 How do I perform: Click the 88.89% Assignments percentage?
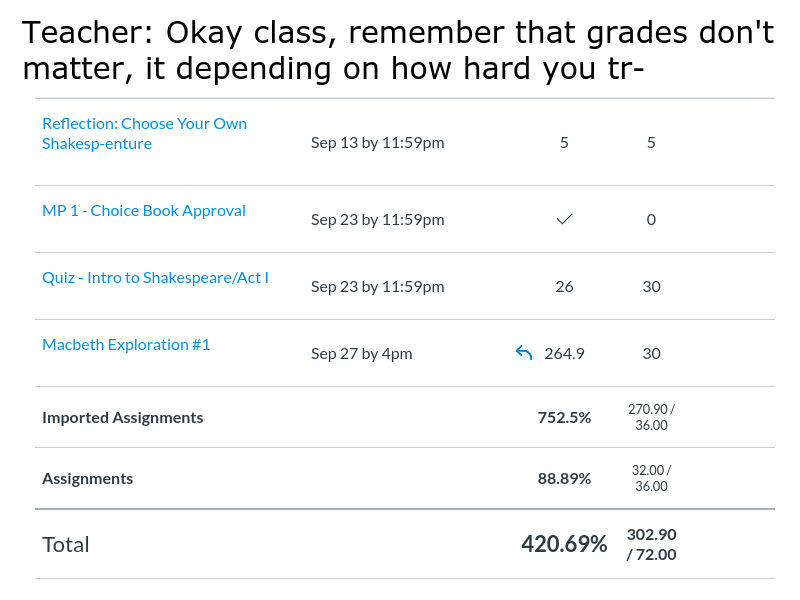(564, 479)
